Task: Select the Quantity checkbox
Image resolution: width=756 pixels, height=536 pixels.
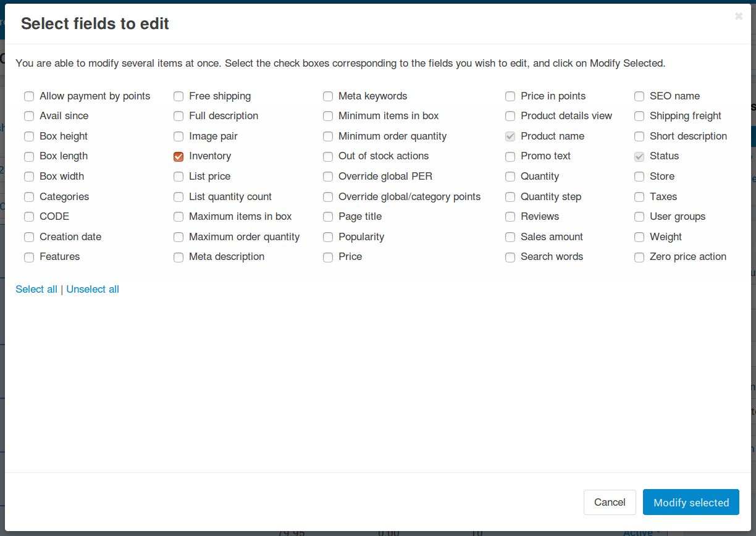Action: pyautogui.click(x=510, y=177)
